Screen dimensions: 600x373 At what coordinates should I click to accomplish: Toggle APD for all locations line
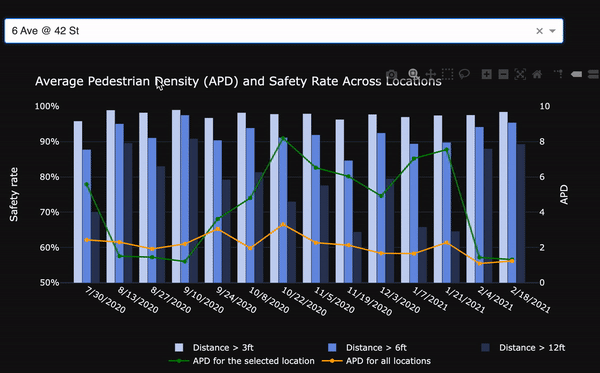(x=377, y=361)
